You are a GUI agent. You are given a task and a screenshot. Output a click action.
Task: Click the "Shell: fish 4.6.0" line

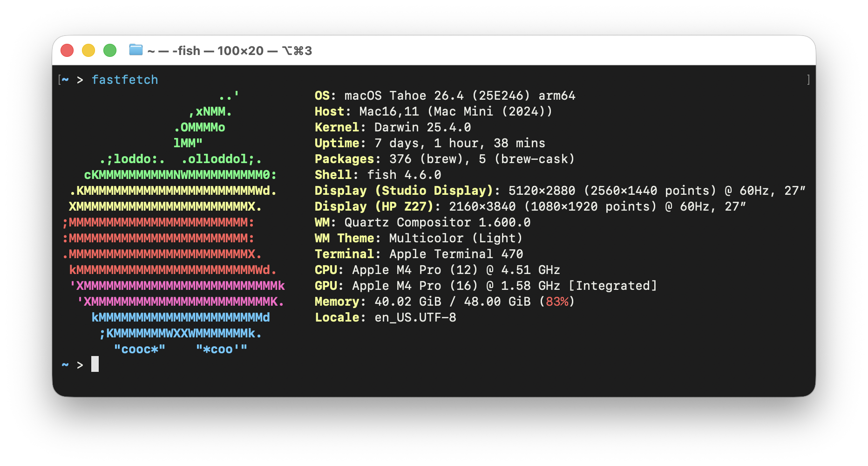378,175
